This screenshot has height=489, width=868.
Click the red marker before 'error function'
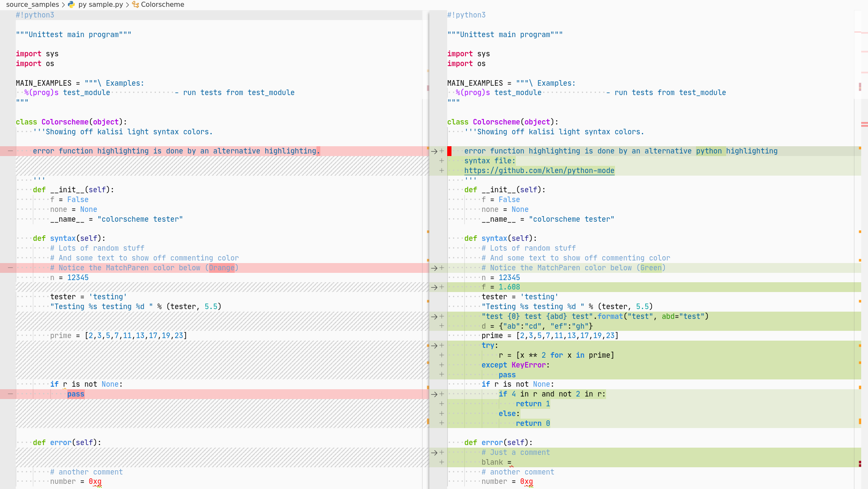tap(449, 151)
